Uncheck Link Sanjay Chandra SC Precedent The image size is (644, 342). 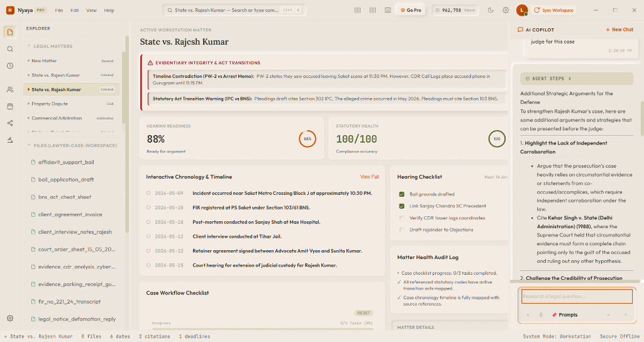[402, 206]
